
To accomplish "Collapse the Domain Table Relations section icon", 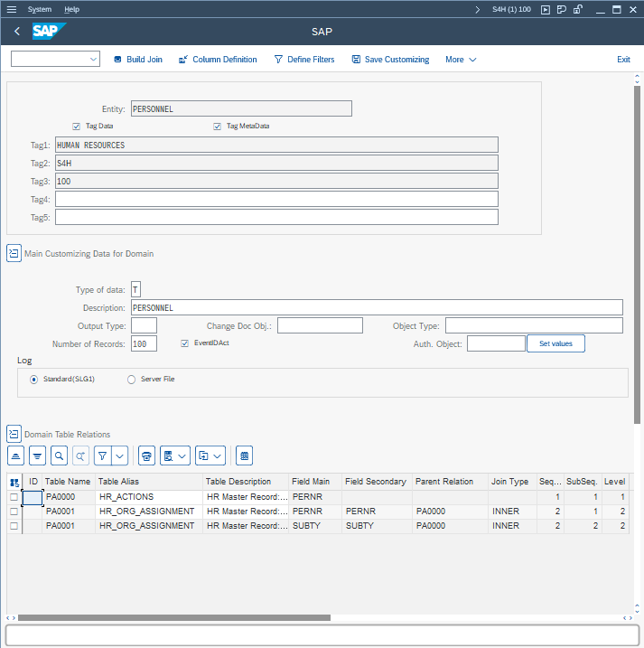I will tap(14, 434).
